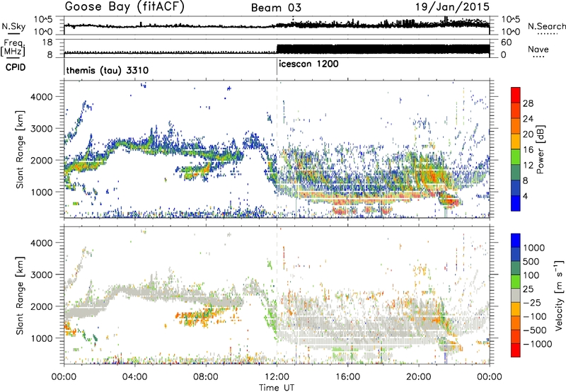Click the date 19/Jan/2015
This screenshot has width=566, height=392.
[452, 6]
